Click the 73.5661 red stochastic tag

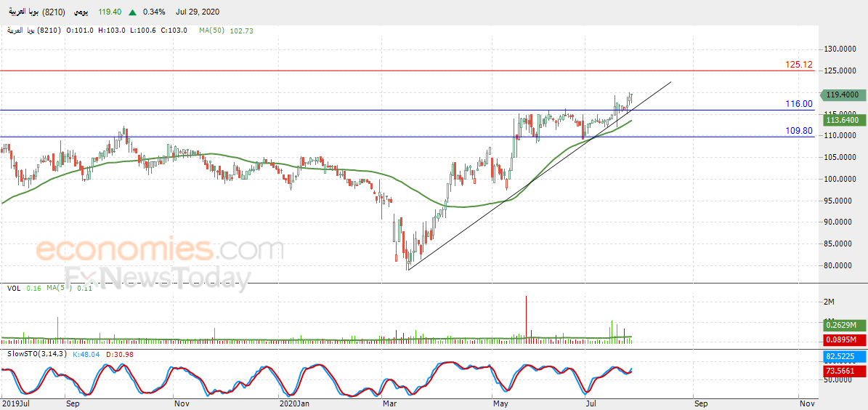[x=843, y=371]
